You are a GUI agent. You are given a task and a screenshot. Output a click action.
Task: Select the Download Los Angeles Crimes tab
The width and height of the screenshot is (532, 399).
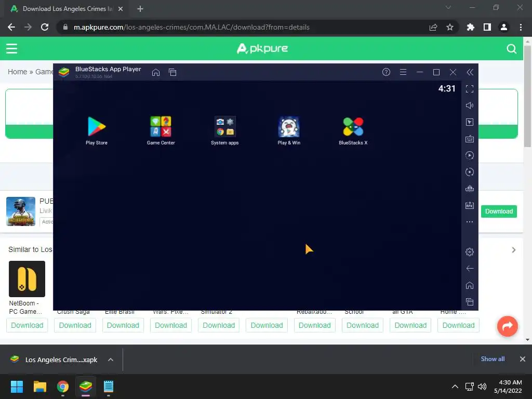click(67, 9)
